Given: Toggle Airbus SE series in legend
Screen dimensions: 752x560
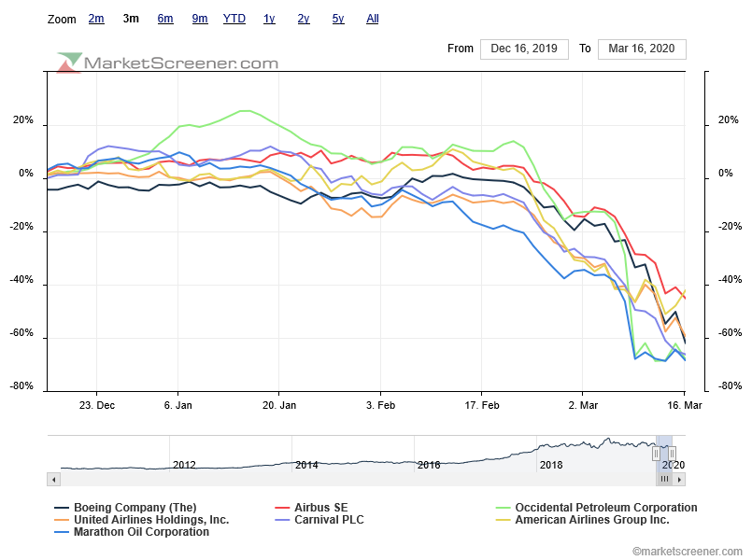Looking at the screenshot, I should tap(320, 508).
